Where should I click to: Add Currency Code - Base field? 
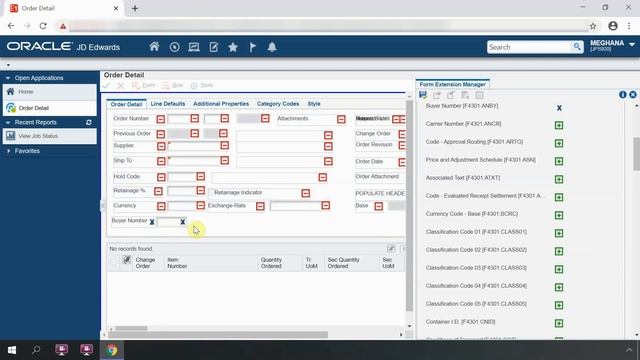559,215
